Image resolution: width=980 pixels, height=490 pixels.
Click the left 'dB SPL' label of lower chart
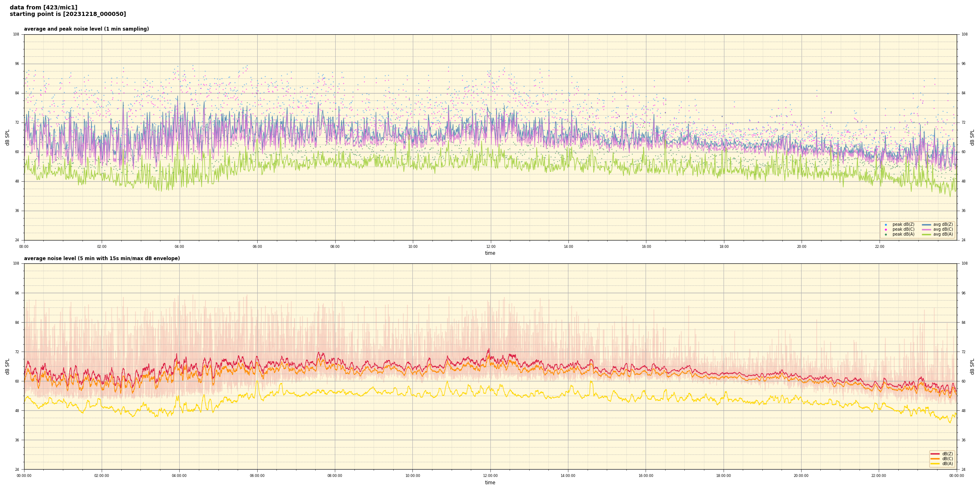[7, 366]
